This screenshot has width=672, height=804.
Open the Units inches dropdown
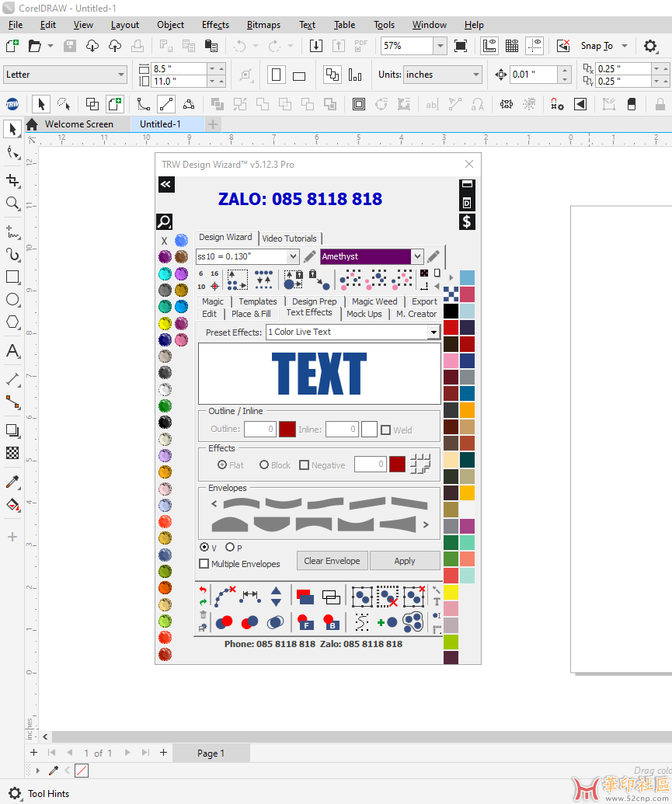(x=476, y=75)
